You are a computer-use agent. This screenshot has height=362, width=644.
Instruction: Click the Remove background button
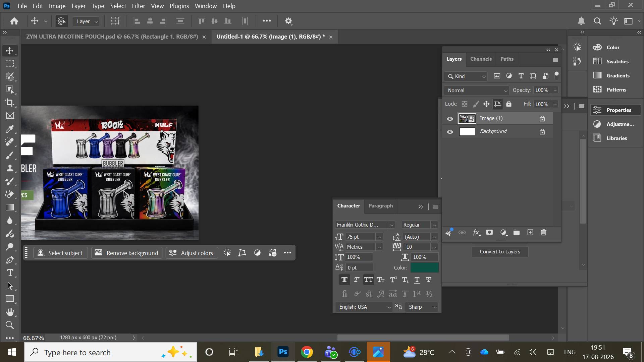127,253
